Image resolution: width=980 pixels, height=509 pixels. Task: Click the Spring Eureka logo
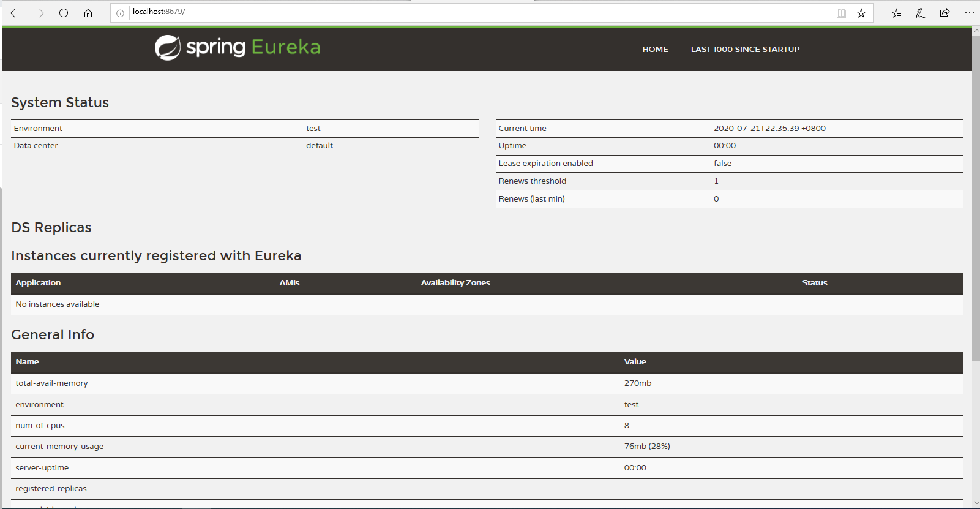coord(238,47)
